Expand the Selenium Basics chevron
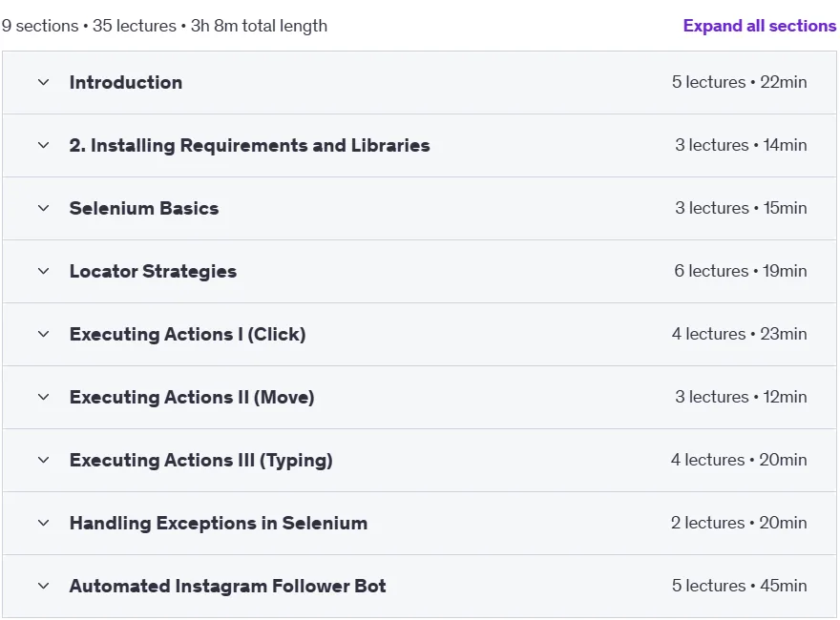 tap(43, 208)
